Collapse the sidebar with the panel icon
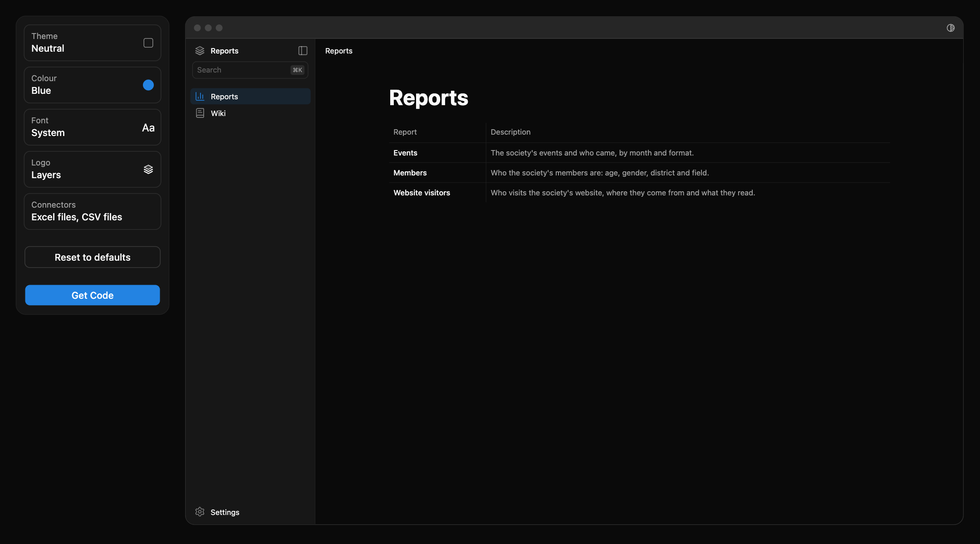980x544 pixels. [x=303, y=51]
